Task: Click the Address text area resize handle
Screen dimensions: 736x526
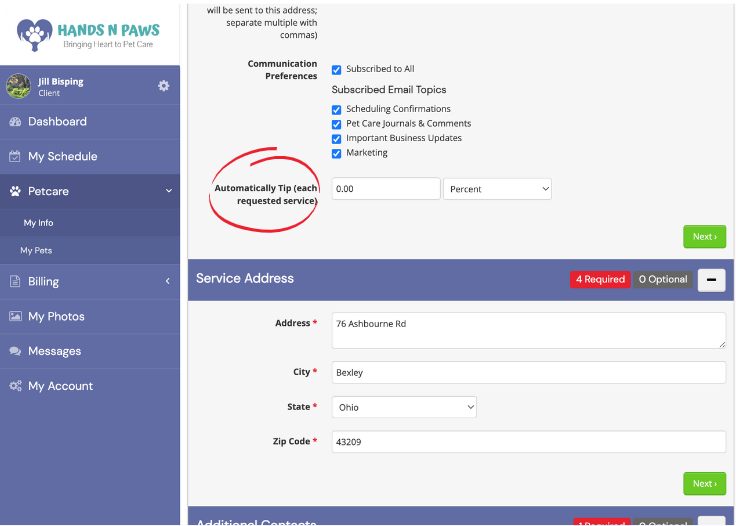Action: tap(722, 345)
